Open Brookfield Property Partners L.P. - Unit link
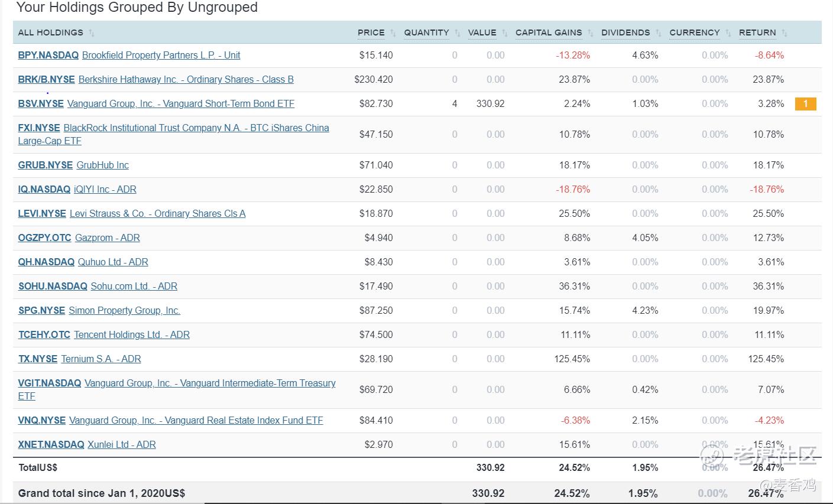The image size is (833, 504). click(x=161, y=55)
